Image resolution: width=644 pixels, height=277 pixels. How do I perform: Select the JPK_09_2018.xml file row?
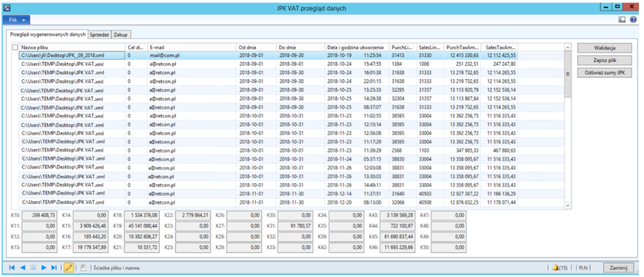point(63,55)
